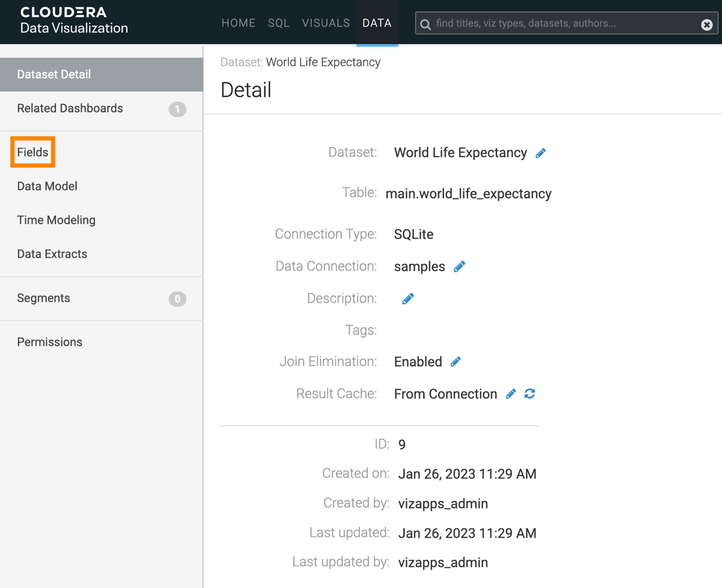Open Related Dashboards section

[70, 108]
